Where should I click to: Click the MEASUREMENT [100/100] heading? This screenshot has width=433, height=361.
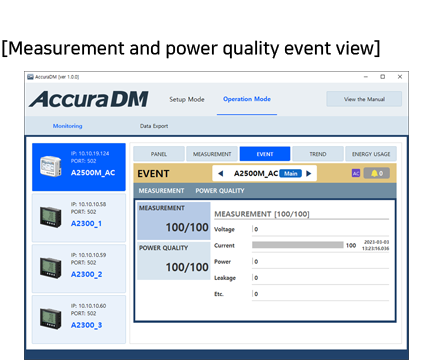(262, 214)
